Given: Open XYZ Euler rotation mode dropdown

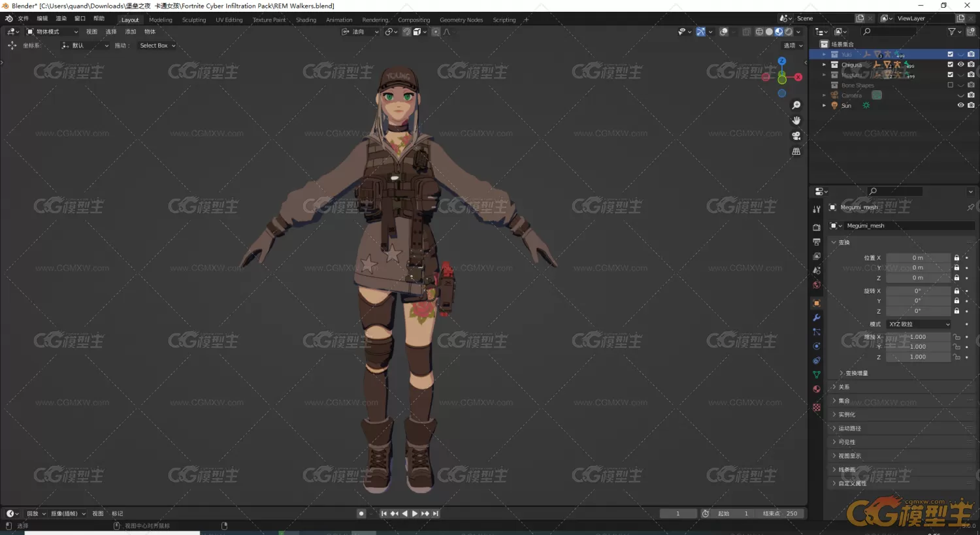Looking at the screenshot, I should [918, 324].
